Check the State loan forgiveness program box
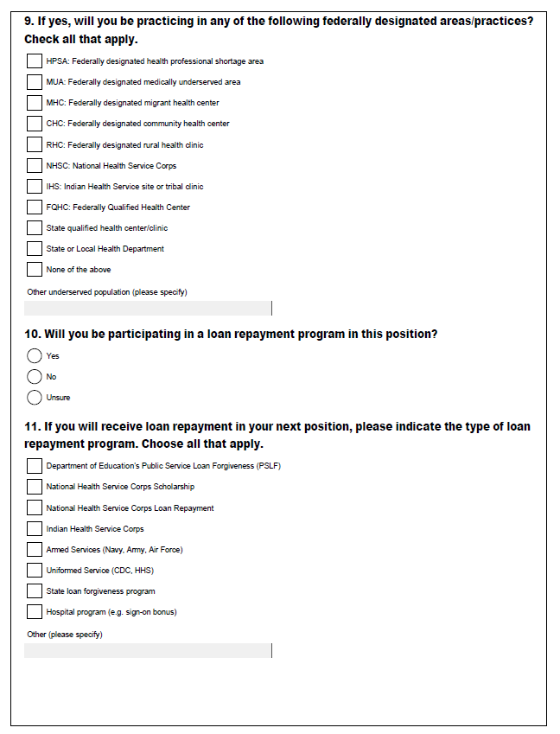The width and height of the screenshot is (560, 734). [x=34, y=591]
